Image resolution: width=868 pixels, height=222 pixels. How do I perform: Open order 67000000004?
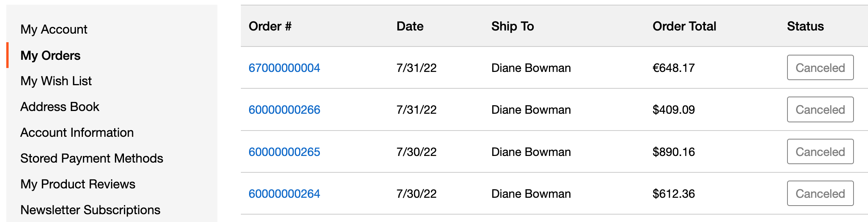point(284,68)
